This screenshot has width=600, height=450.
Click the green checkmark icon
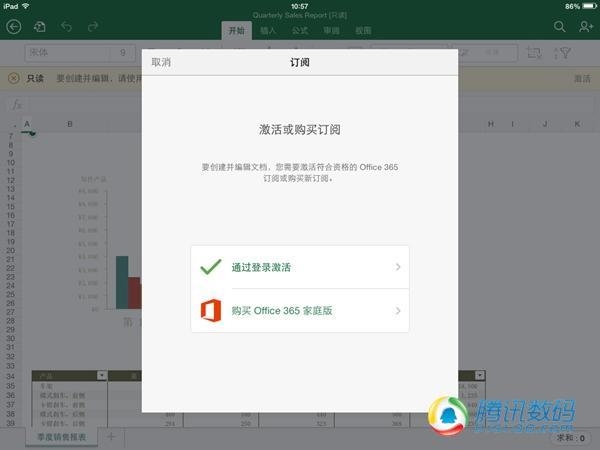click(211, 267)
